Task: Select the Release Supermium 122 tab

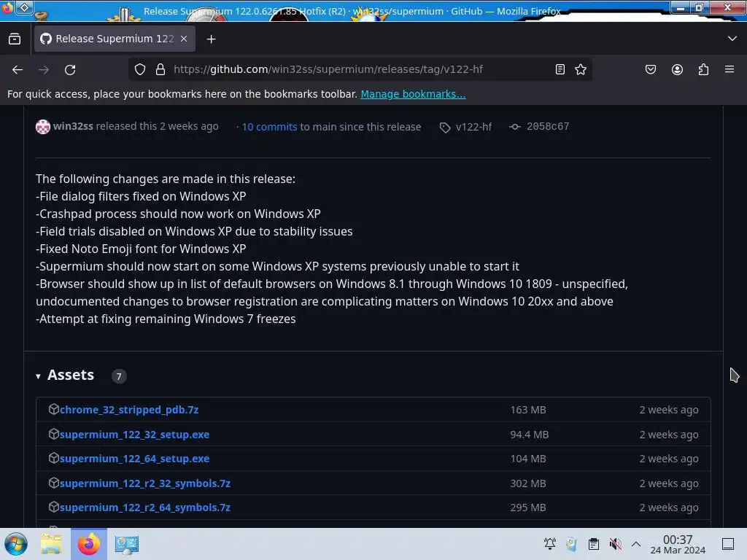Action: click(x=115, y=39)
